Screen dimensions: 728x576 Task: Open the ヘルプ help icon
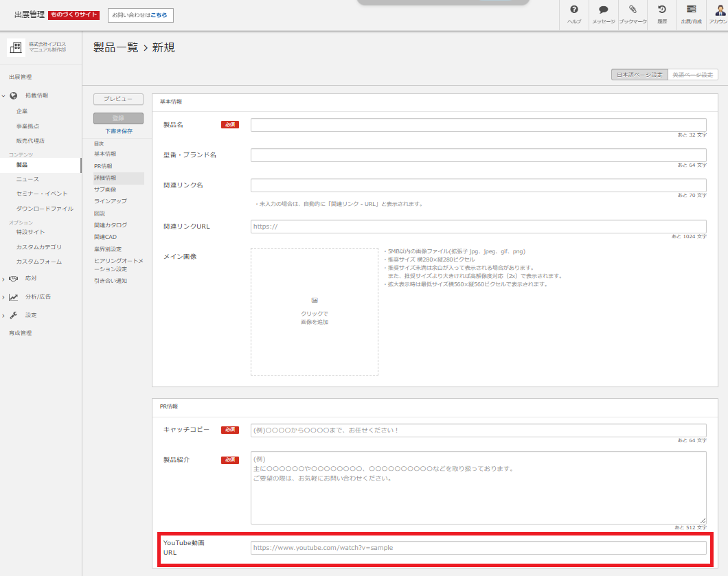click(573, 10)
